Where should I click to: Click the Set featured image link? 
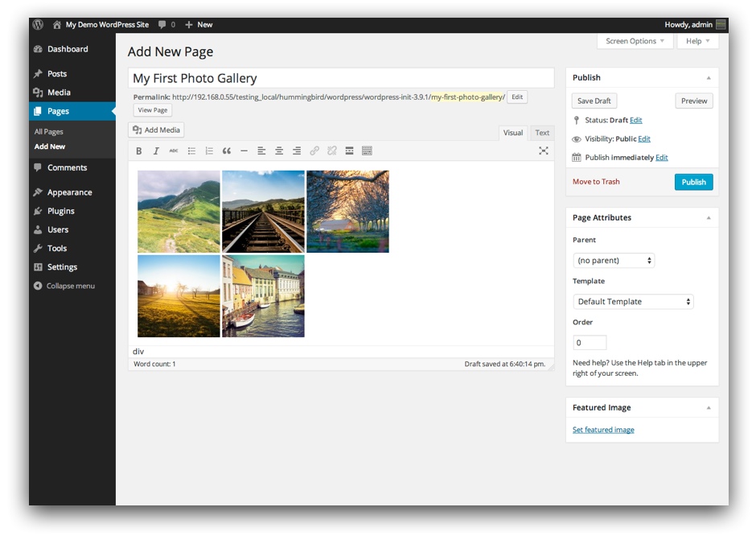coord(603,429)
